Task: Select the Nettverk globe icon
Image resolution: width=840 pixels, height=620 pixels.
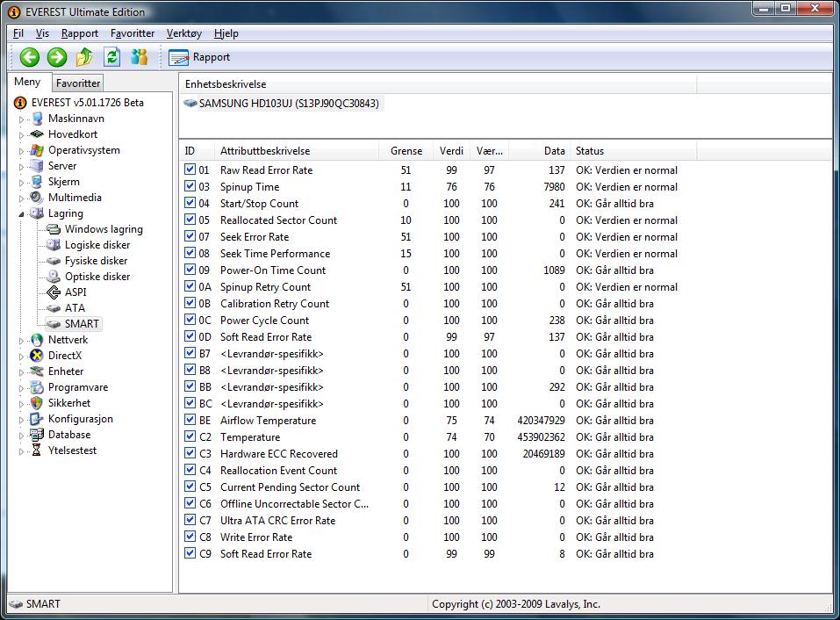Action: 37,340
